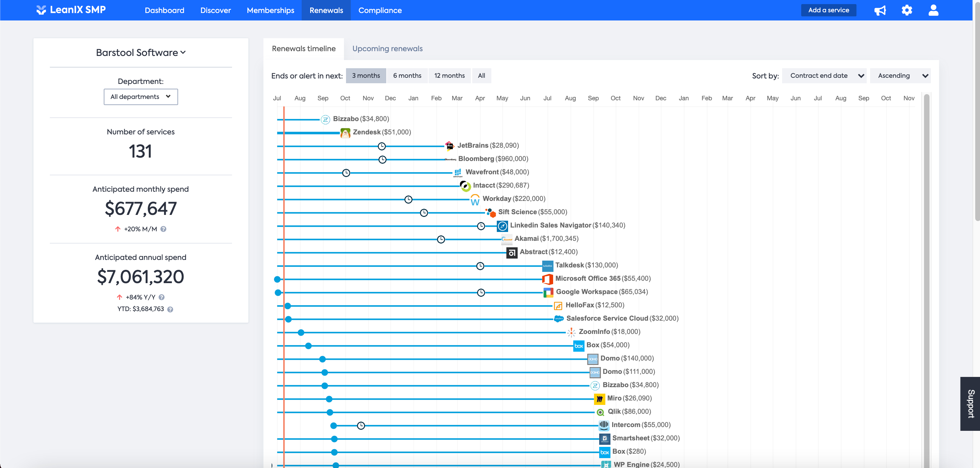The width and height of the screenshot is (980, 468).
Task: Click help icon next to +20% M/M
Action: pos(163,229)
